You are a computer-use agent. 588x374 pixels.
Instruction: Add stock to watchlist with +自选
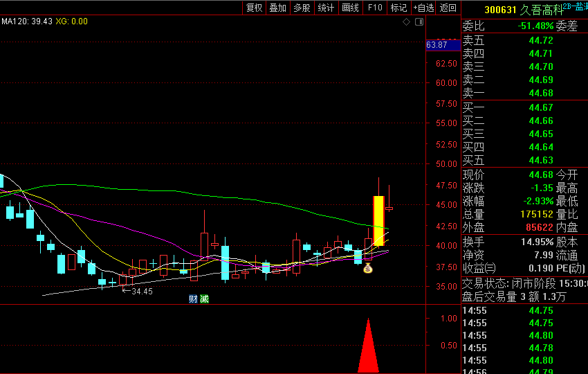423,8
